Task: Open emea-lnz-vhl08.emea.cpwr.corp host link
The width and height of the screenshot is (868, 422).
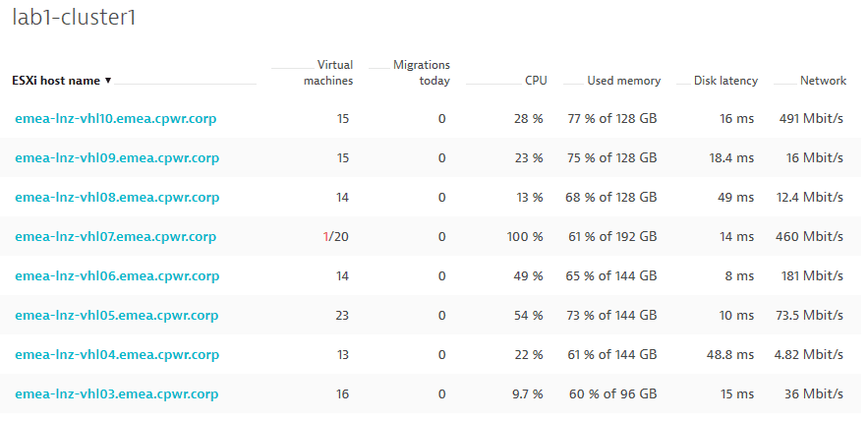Action: 117,197
